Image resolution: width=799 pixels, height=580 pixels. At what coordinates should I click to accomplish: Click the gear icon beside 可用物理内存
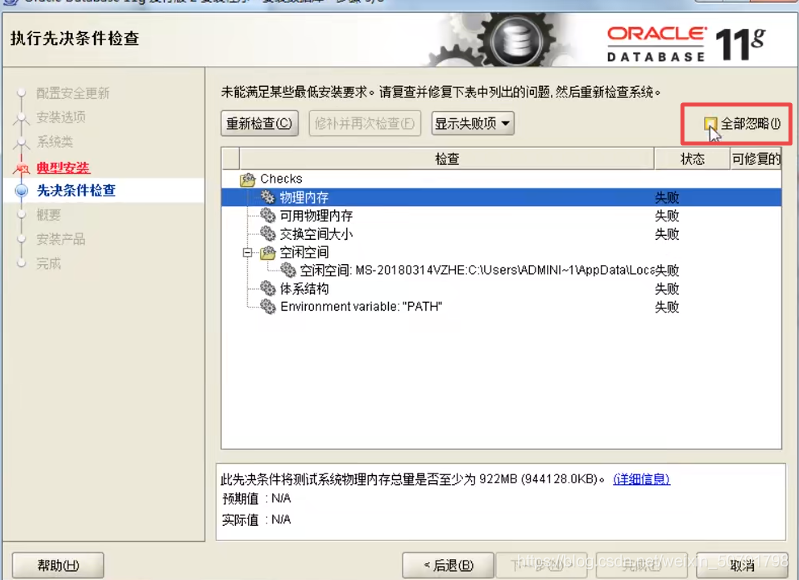(267, 216)
